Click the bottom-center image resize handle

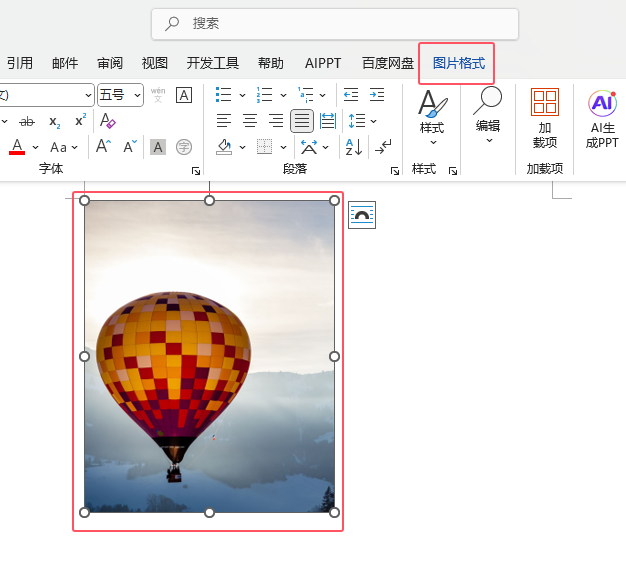(x=209, y=513)
